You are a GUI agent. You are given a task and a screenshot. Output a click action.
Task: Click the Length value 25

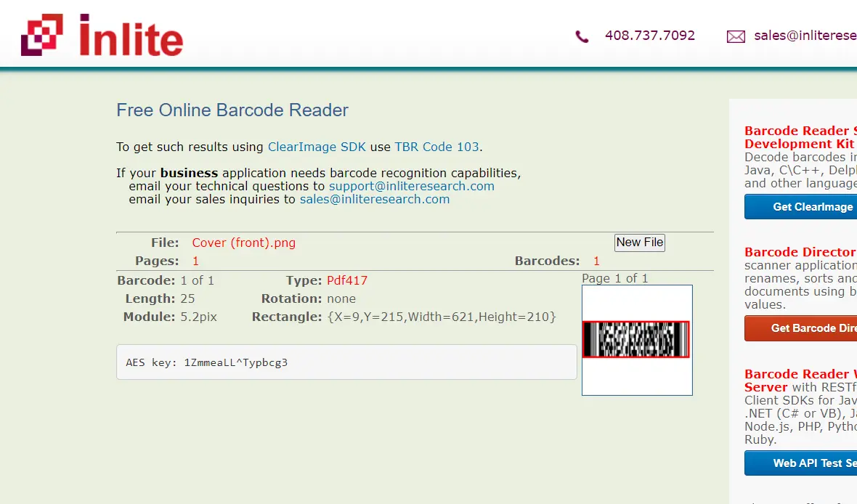pos(187,299)
